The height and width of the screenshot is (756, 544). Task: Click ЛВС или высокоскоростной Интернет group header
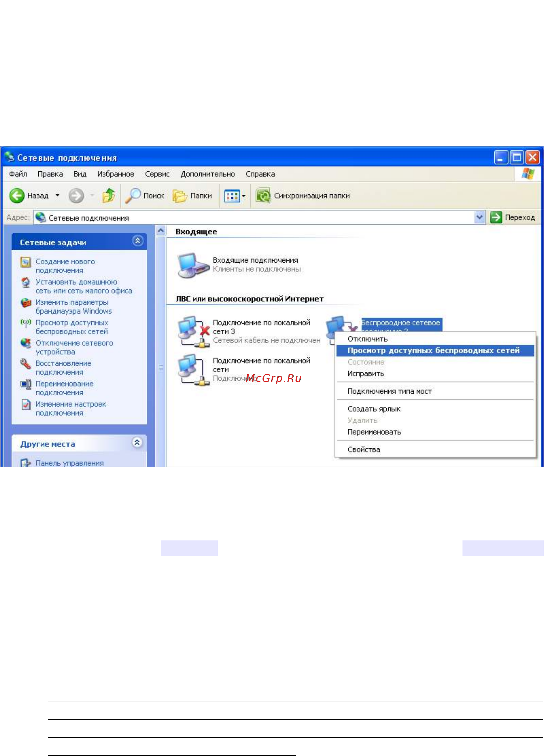(x=250, y=299)
